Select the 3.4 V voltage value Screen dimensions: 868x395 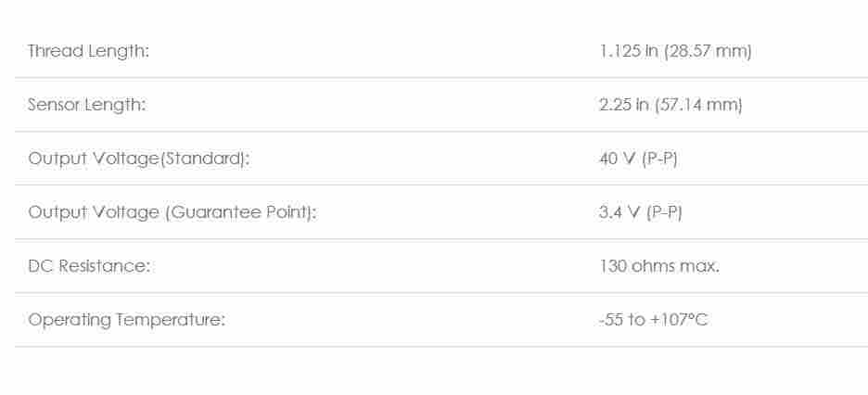point(619,212)
